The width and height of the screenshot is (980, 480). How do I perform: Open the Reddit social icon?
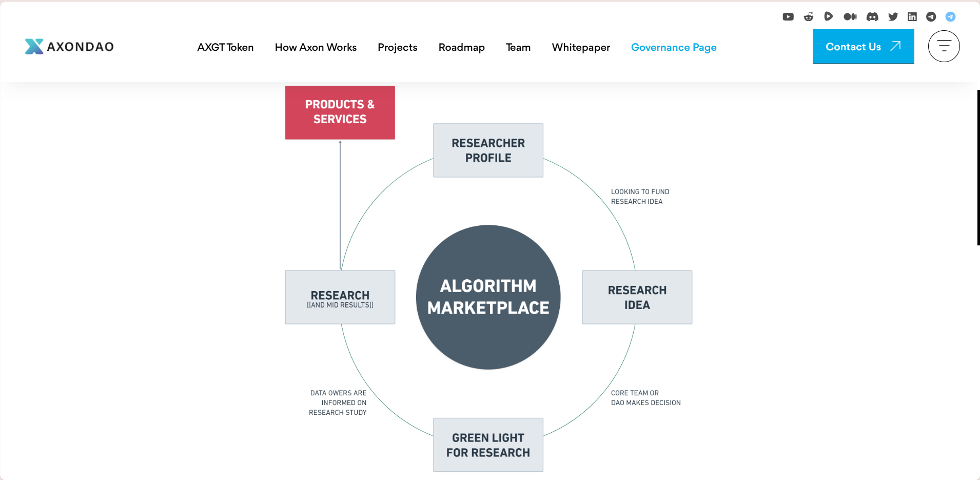pos(809,17)
